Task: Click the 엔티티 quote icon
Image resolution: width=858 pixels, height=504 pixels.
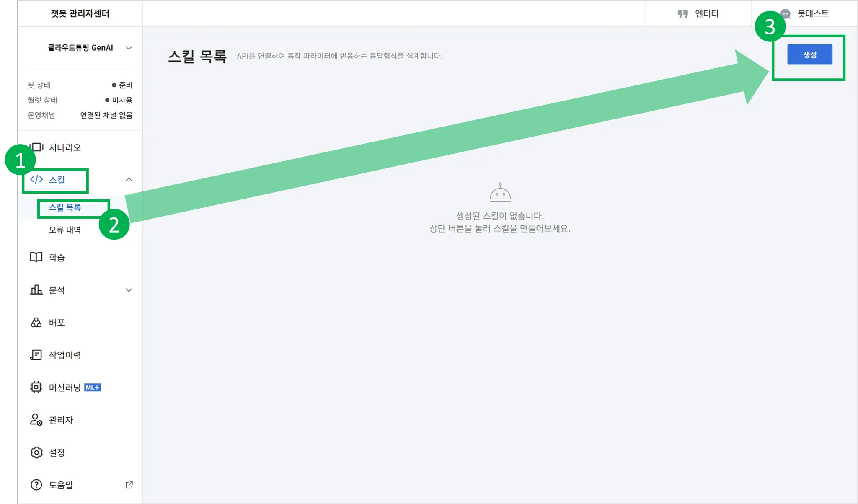Action: [x=683, y=13]
